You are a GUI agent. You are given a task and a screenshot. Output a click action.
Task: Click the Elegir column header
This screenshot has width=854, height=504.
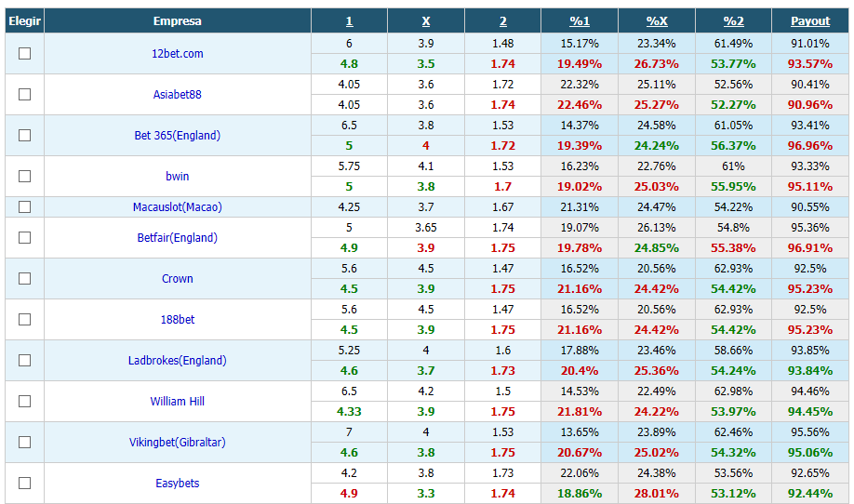pos(24,21)
